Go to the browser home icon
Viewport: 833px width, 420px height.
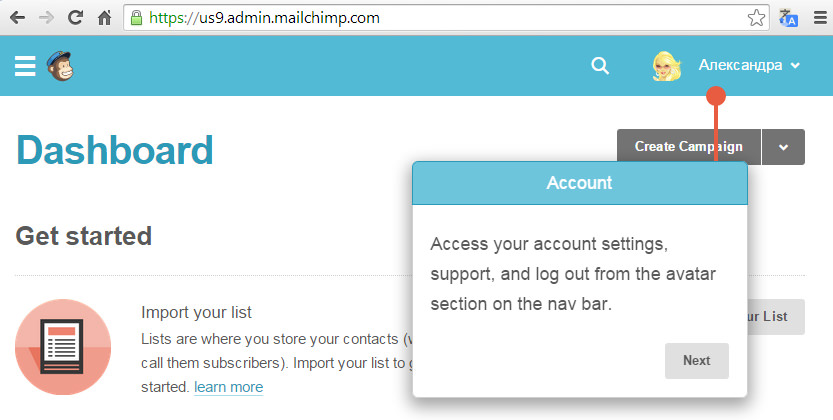tap(105, 18)
